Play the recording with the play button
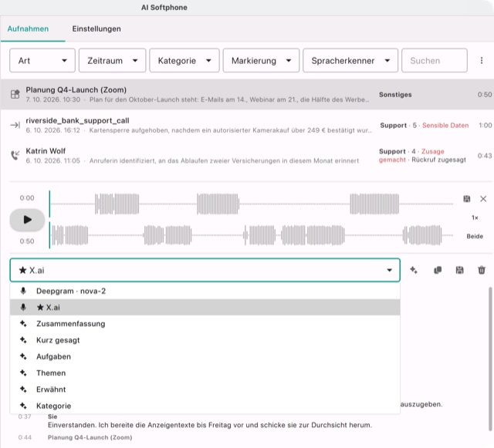Screen dimensions: 494x448 27,220
